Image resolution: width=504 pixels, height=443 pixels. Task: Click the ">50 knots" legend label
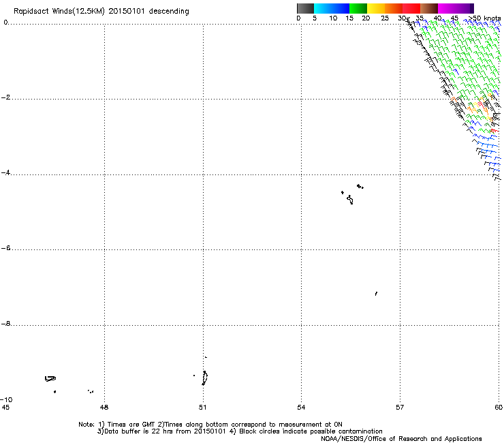click(x=485, y=18)
